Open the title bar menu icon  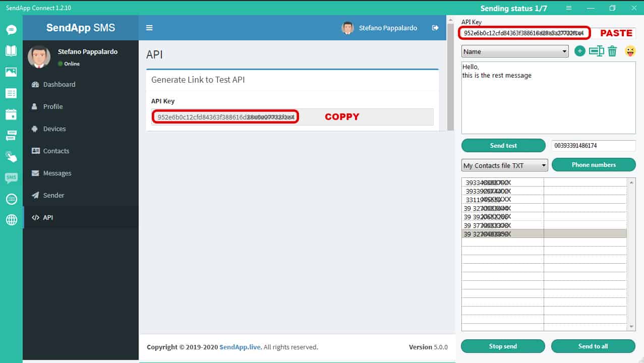coord(569,8)
